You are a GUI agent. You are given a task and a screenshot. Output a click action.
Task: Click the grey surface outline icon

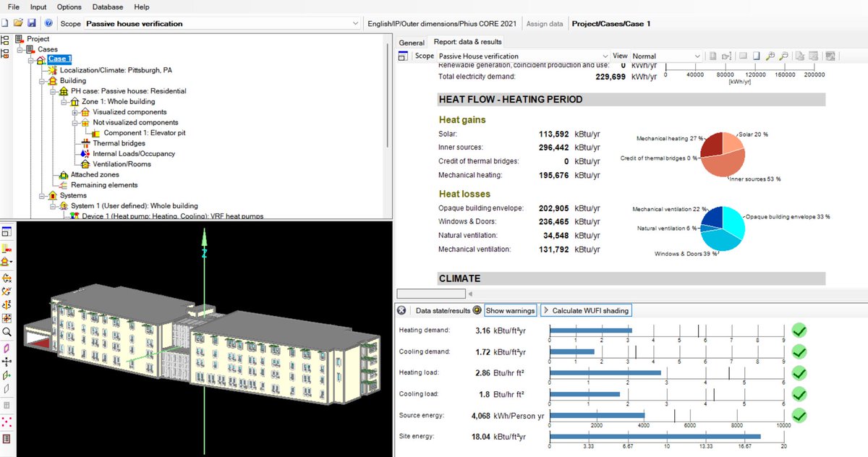coord(7,389)
